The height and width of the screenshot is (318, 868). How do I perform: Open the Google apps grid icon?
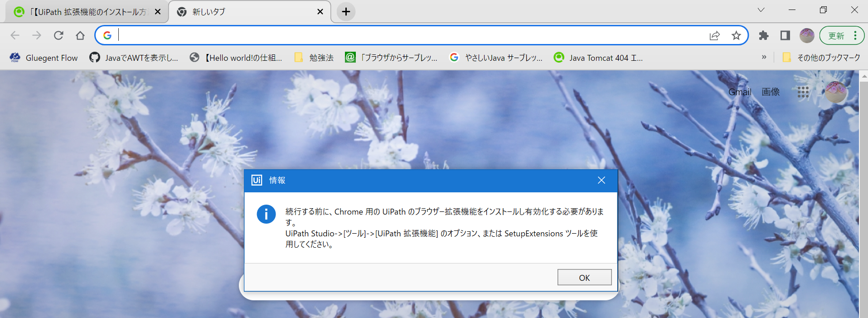point(803,92)
